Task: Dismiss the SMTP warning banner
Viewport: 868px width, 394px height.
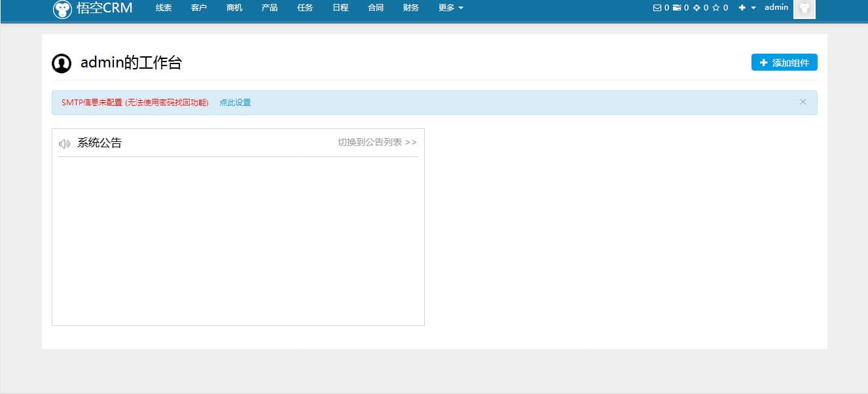Action: pos(803,101)
